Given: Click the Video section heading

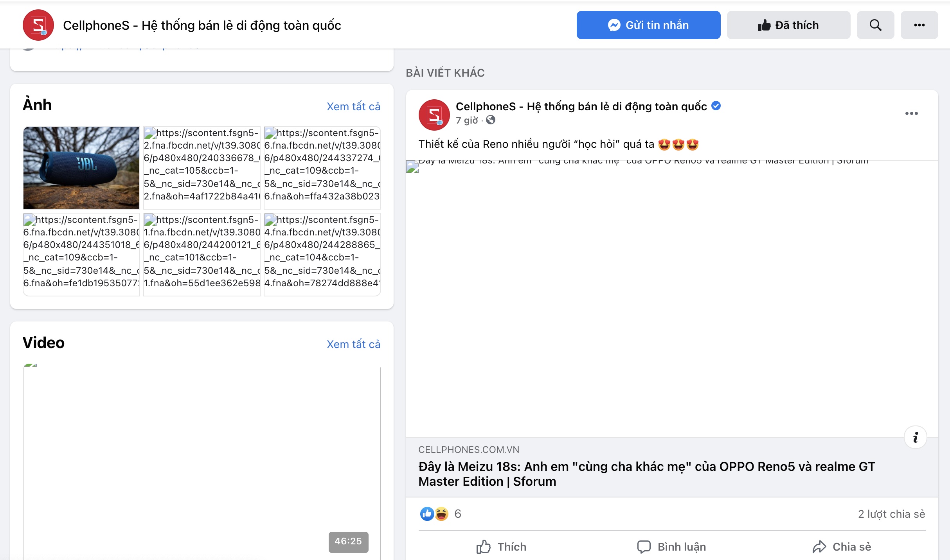Looking at the screenshot, I should (43, 343).
